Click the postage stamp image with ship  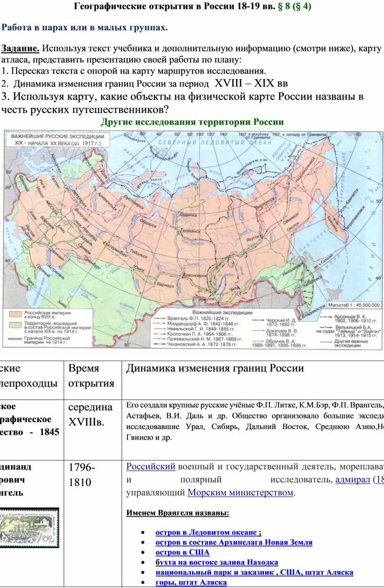[x=29, y=528]
